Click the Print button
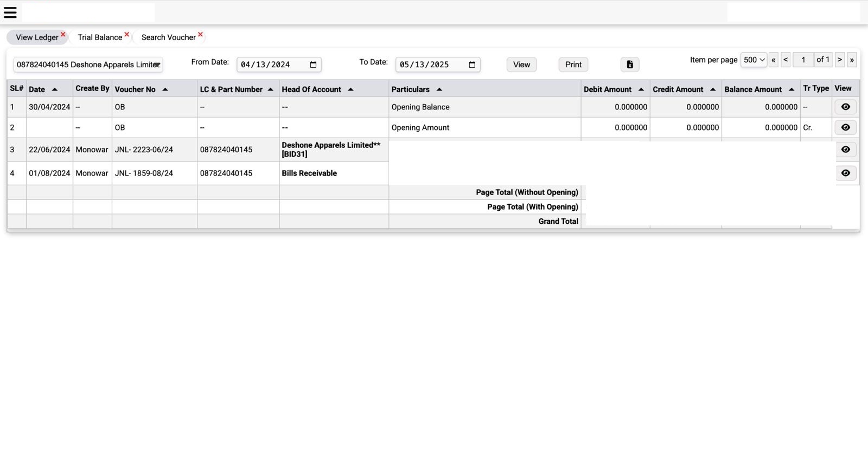The image size is (868, 452). [x=573, y=64]
